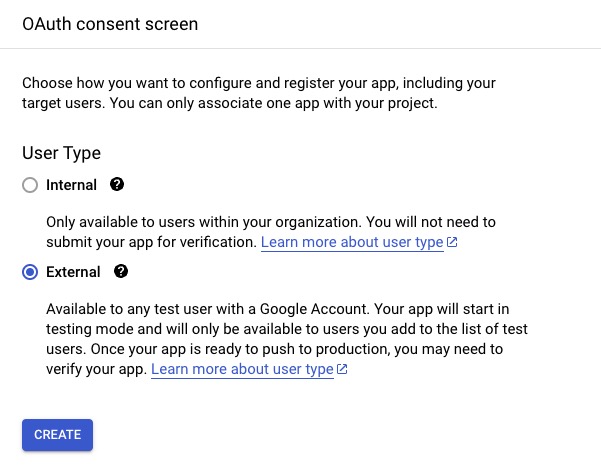Click the Internal option label text
Image resolution: width=601 pixels, height=471 pixels.
(71, 185)
